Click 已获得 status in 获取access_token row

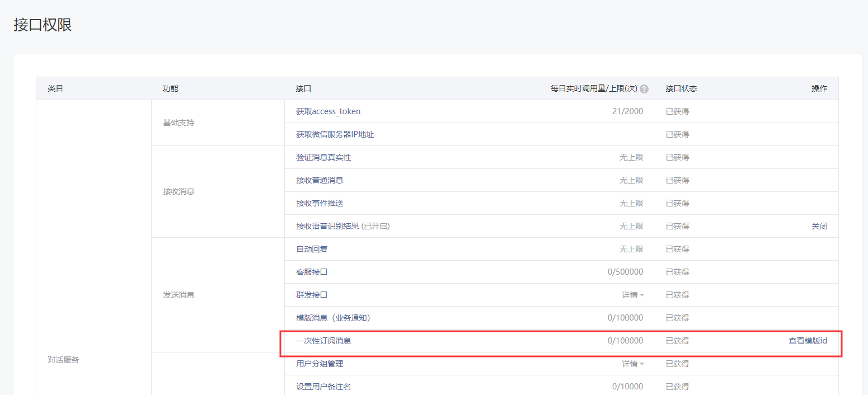677,111
